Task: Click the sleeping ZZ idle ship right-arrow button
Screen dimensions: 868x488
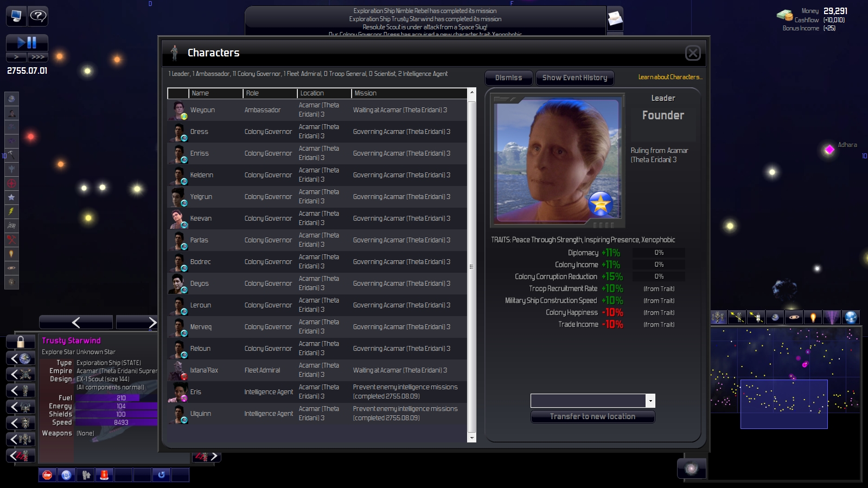Action: (x=206, y=457)
